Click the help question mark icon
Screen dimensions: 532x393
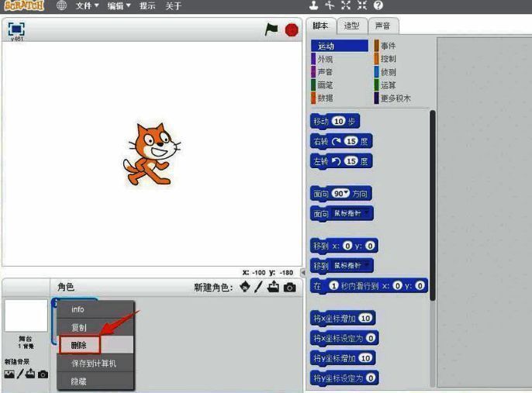378,5
